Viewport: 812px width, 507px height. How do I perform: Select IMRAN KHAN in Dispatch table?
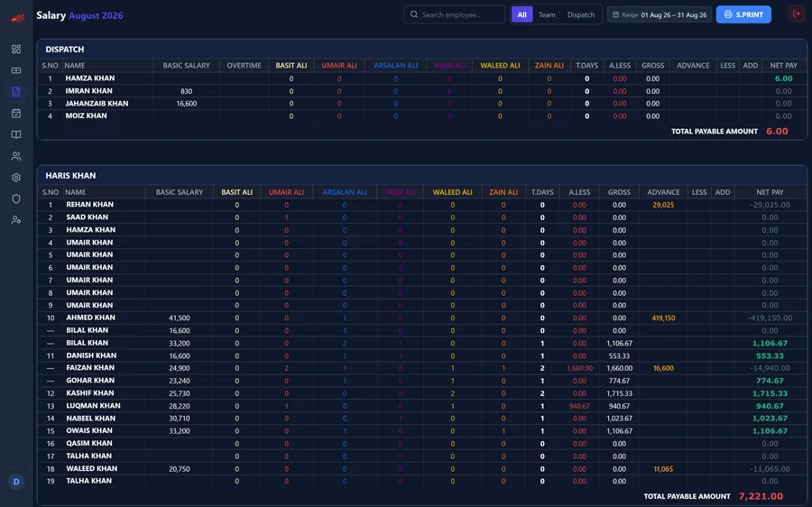[x=88, y=90]
